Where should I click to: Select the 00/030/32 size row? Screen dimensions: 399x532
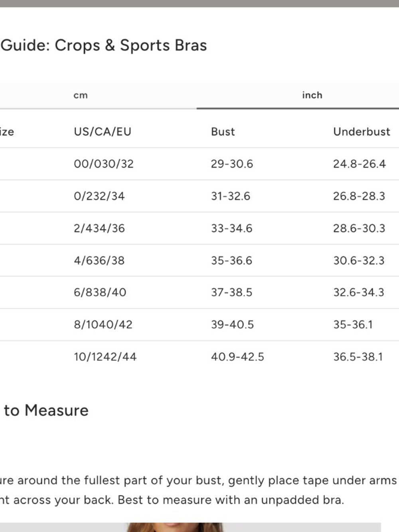tap(199, 164)
